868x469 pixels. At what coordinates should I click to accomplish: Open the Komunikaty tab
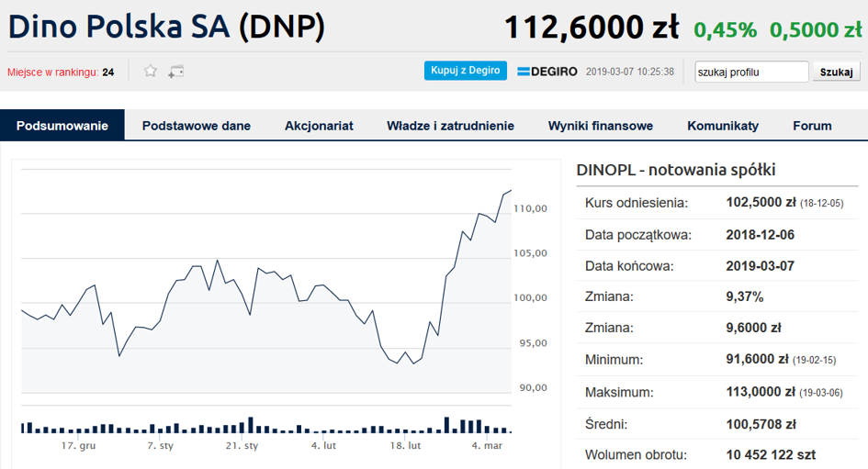click(723, 126)
